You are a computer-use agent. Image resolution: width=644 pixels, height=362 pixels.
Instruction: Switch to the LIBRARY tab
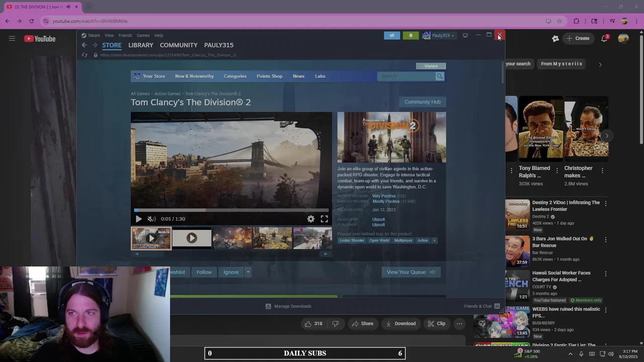click(x=141, y=45)
